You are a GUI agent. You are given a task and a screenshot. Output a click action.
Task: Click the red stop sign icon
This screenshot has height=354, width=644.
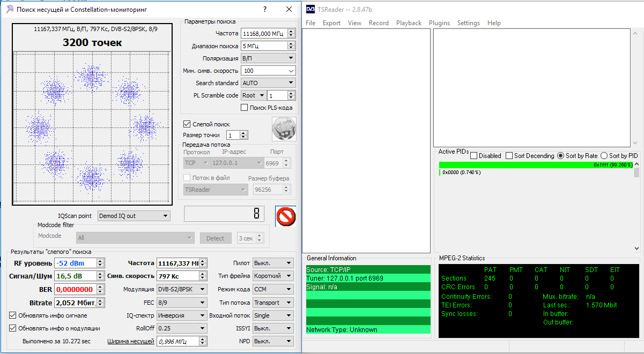[285, 216]
